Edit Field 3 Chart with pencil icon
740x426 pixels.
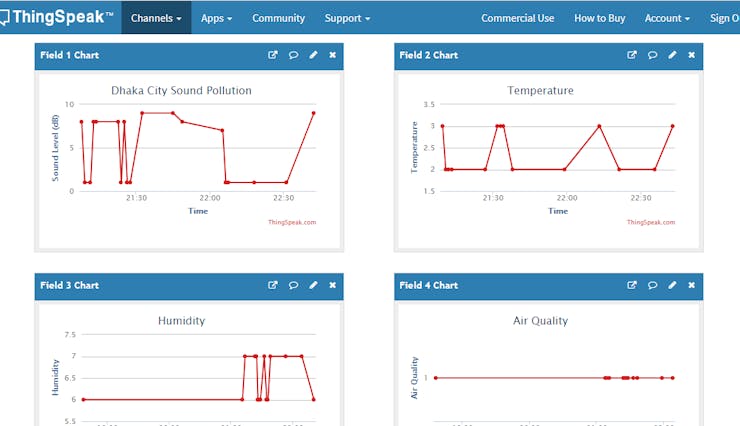click(x=313, y=285)
